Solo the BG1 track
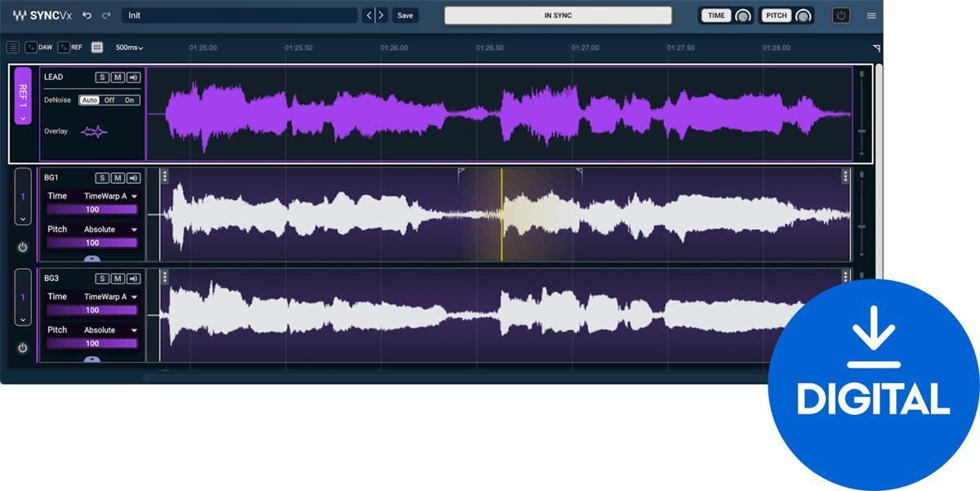 (102, 178)
